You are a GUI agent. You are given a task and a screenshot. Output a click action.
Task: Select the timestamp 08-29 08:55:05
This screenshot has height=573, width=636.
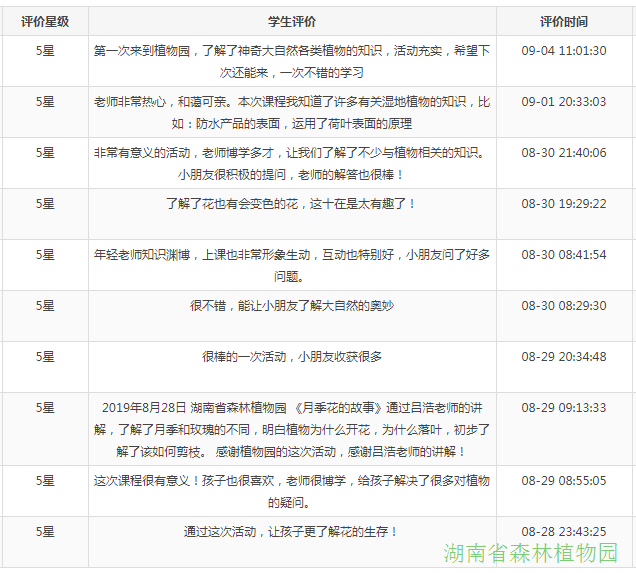click(x=564, y=481)
